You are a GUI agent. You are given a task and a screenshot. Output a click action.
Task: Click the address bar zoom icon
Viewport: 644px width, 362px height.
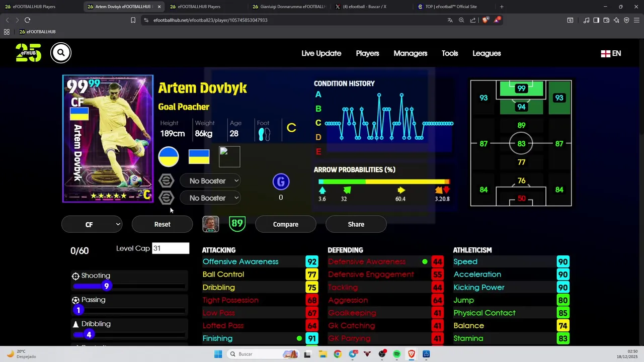tap(461, 20)
